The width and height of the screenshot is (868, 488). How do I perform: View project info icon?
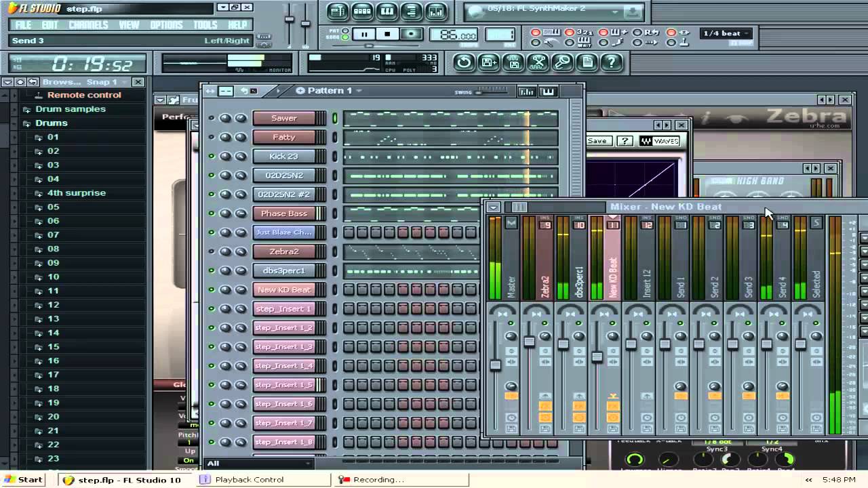(587, 63)
